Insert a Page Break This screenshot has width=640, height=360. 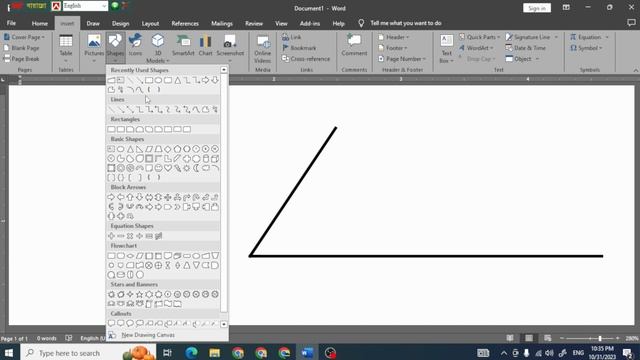(21, 59)
